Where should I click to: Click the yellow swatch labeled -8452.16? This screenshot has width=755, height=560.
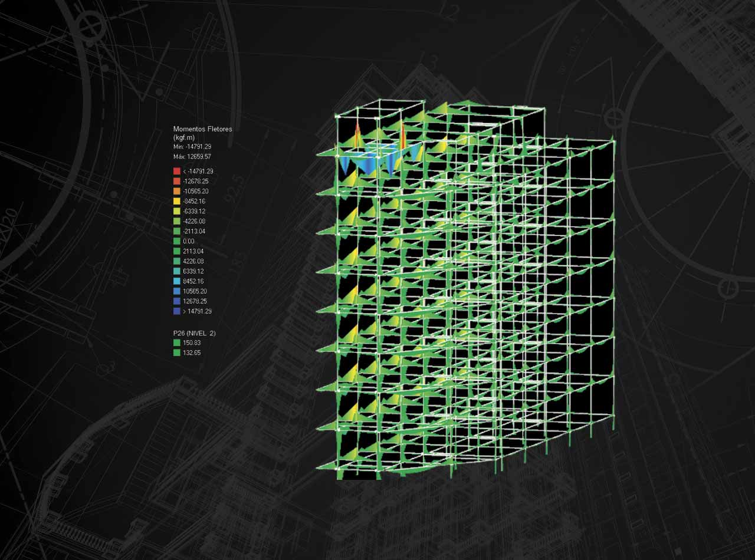(x=176, y=201)
